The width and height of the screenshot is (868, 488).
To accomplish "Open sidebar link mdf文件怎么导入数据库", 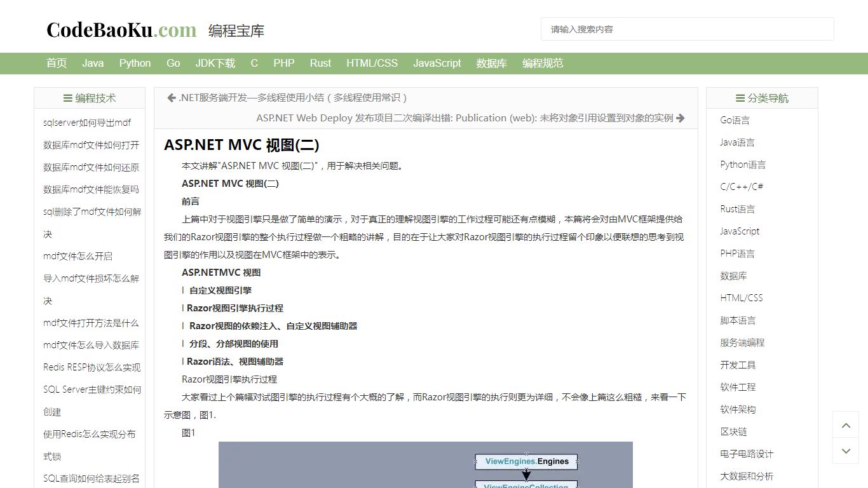I will pyautogui.click(x=91, y=345).
